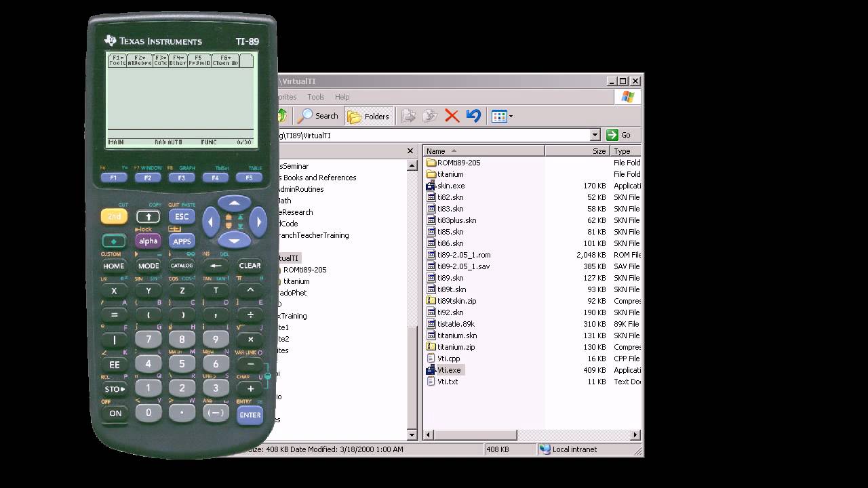This screenshot has height=488, width=868.
Task: Select ti82.skn file
Action: (445, 197)
